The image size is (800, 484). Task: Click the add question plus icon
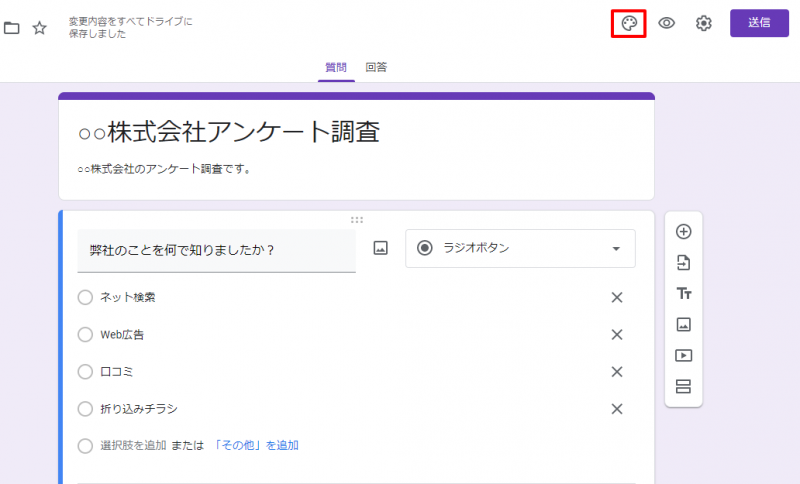point(684,232)
